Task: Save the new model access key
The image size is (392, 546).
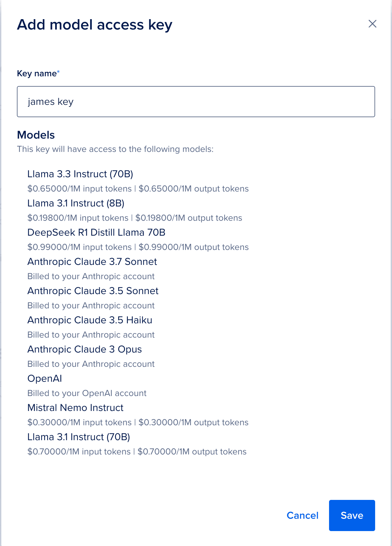Action: click(352, 515)
